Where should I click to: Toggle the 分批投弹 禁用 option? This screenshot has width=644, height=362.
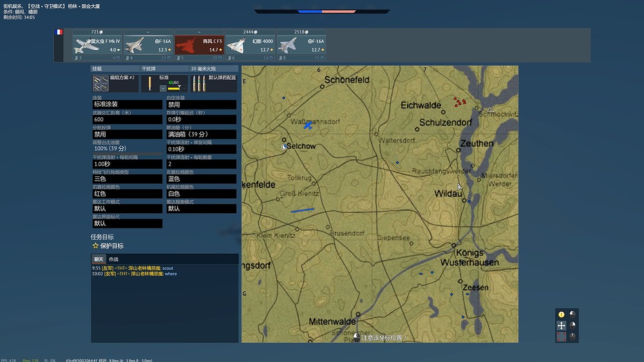(x=127, y=134)
